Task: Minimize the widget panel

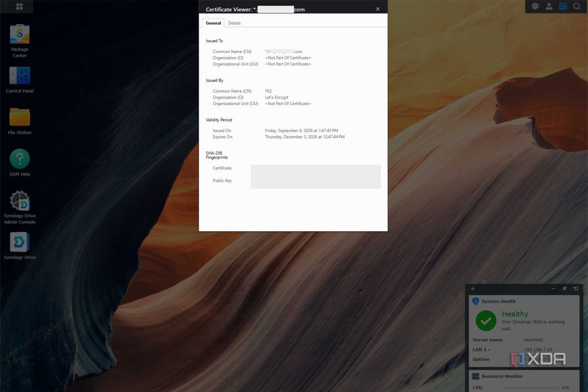Action: point(553,289)
